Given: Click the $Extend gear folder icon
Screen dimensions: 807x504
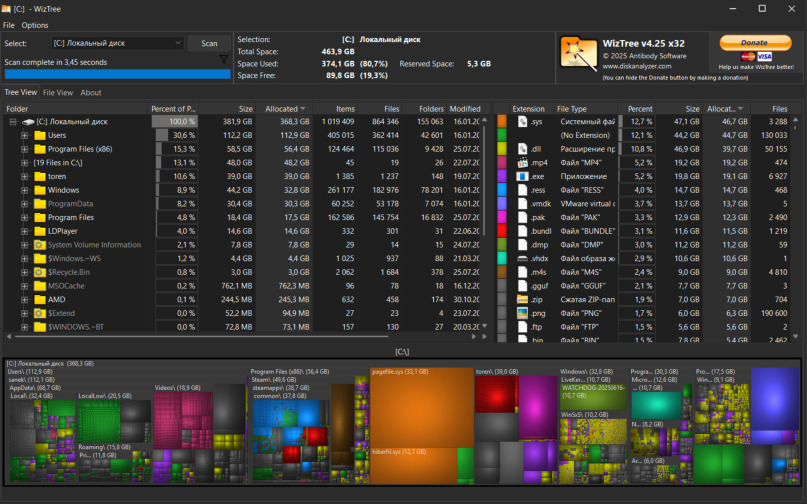Looking at the screenshot, I should point(40,313).
